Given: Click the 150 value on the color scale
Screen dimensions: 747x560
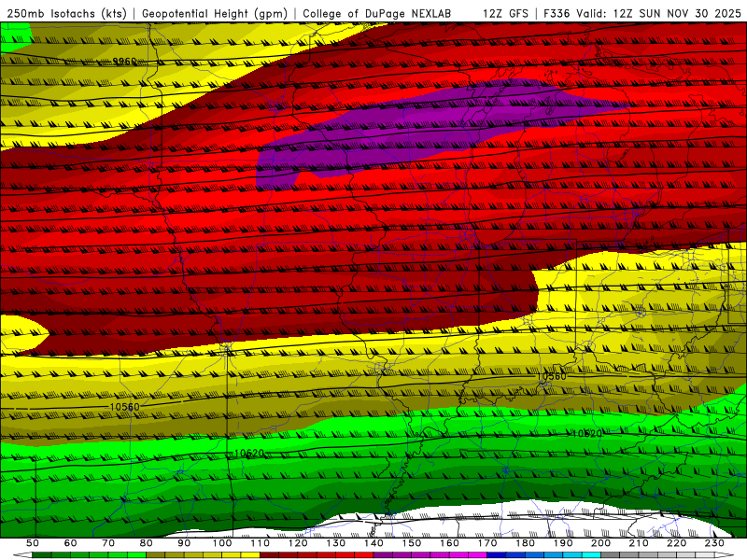Looking at the screenshot, I should (411, 543).
